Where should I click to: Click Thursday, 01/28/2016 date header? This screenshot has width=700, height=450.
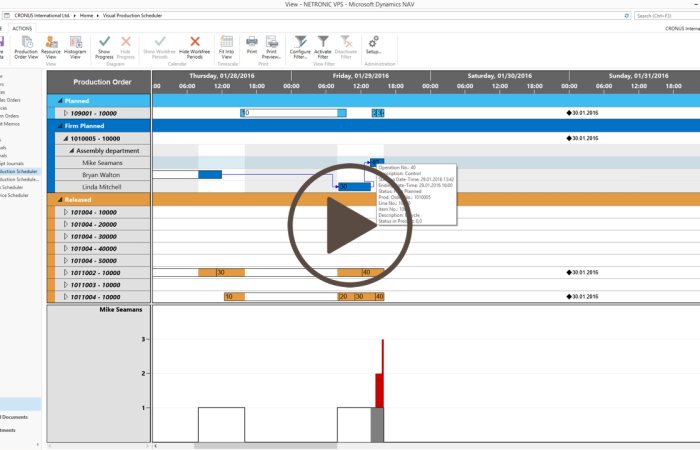coord(222,76)
